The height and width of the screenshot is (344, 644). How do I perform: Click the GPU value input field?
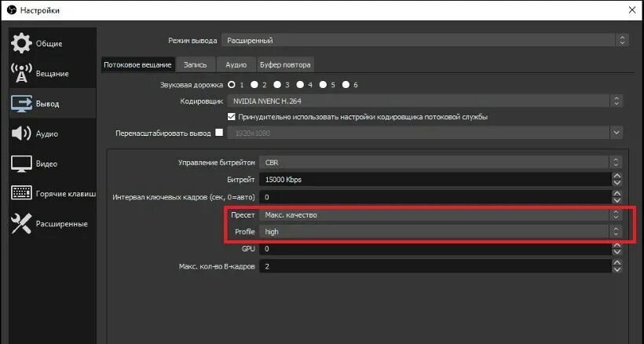(435, 249)
